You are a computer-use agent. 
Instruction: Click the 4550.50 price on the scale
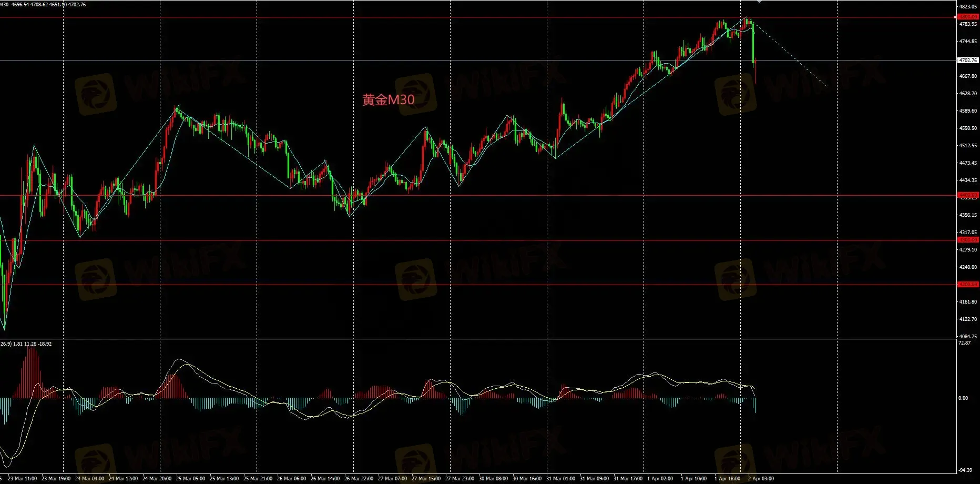point(968,128)
